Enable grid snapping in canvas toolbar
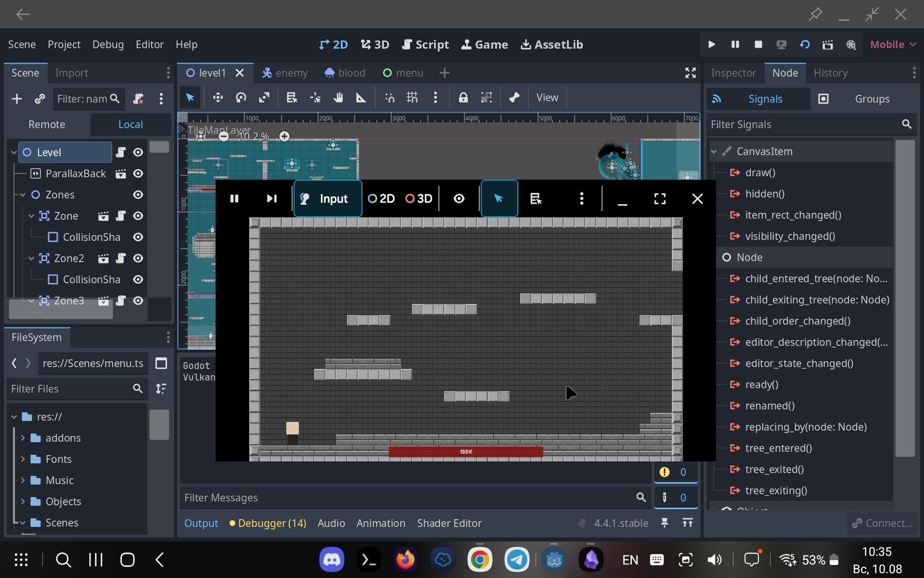This screenshot has width=924, height=578. [x=413, y=98]
